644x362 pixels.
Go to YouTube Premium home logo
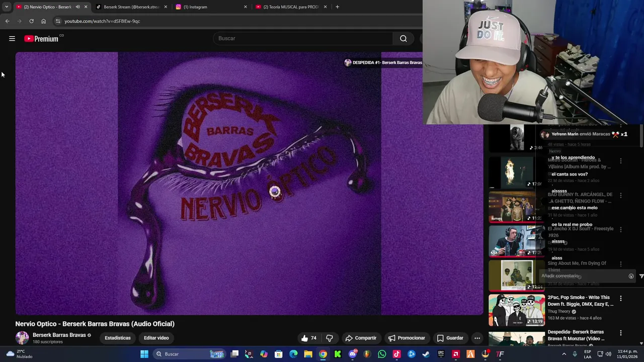pyautogui.click(x=41, y=39)
